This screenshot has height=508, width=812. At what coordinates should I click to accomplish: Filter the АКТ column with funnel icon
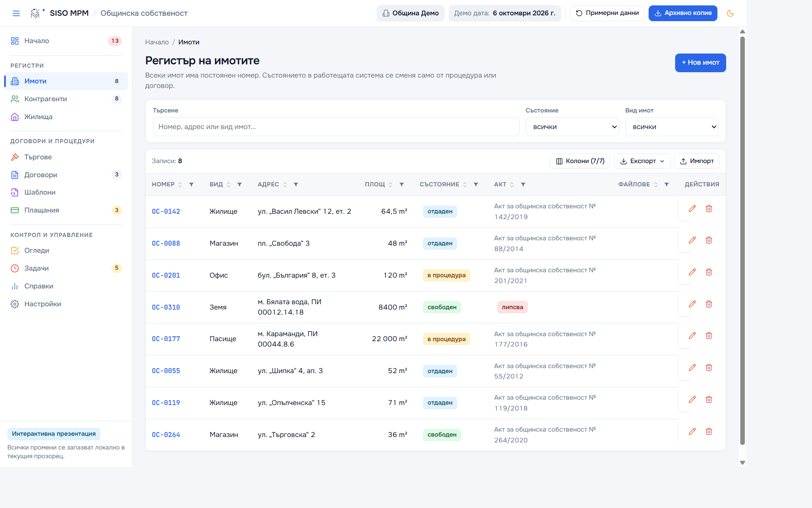pos(523,184)
